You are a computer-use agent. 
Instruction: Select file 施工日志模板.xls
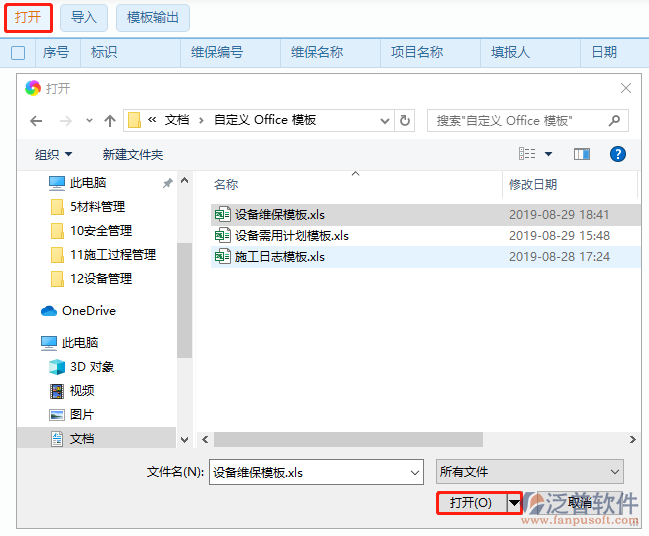[x=425, y=257]
